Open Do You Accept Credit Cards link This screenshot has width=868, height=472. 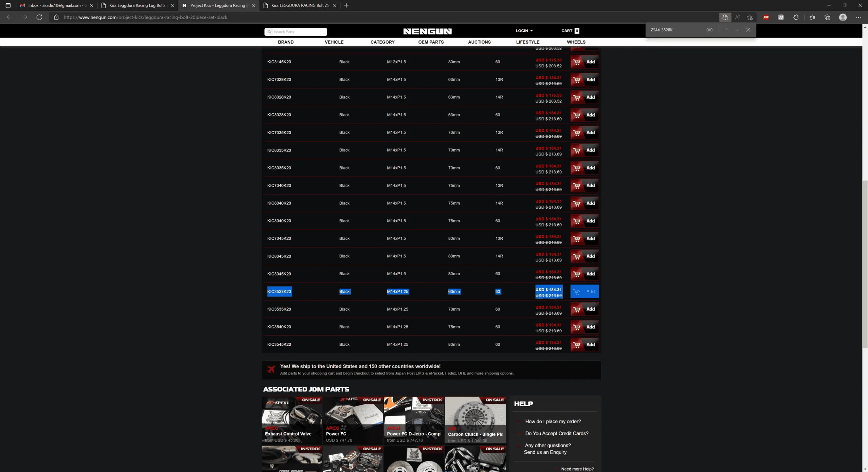[557, 433]
